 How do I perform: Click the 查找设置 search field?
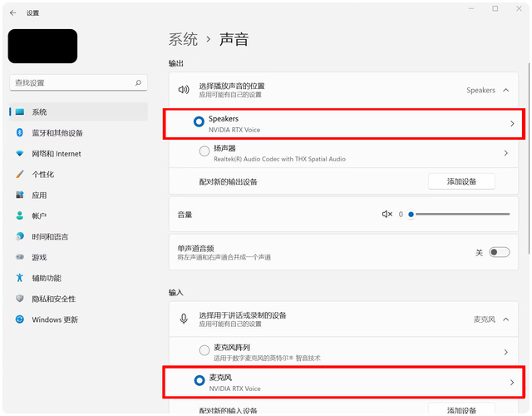78,82
